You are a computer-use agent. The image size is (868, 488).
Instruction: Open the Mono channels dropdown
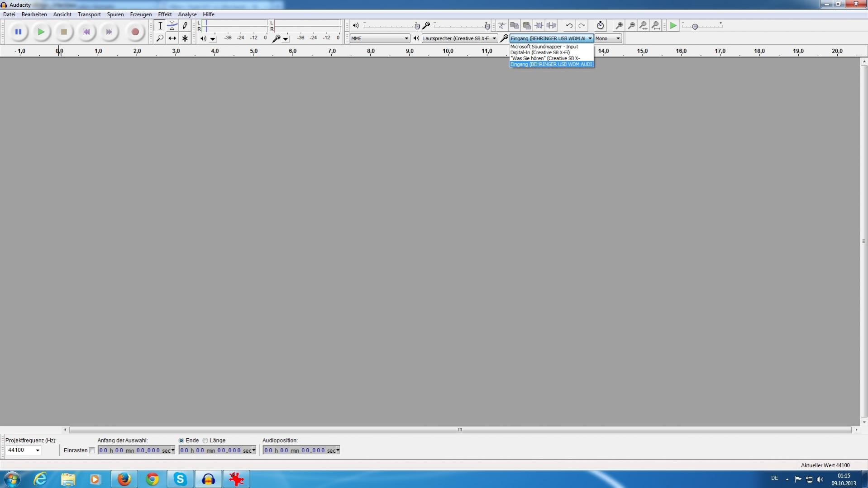pyautogui.click(x=608, y=38)
